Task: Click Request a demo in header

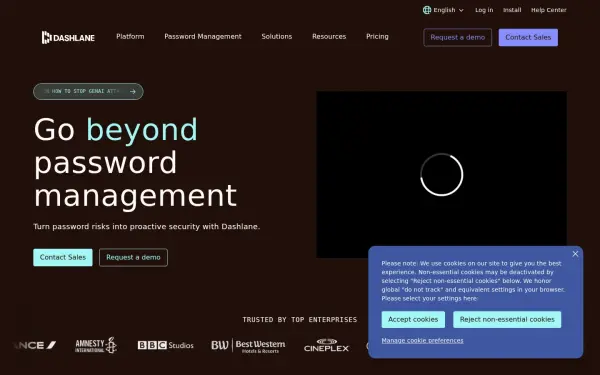Action: [458, 38]
